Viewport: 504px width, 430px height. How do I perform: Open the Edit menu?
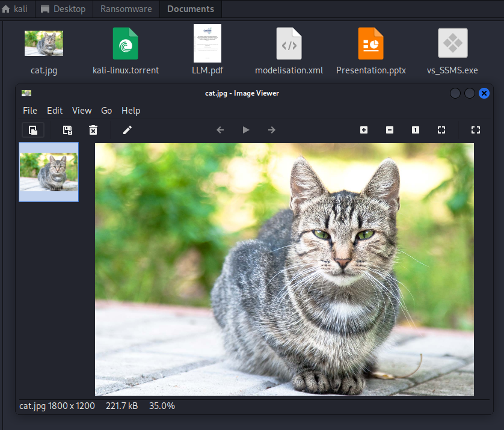55,111
